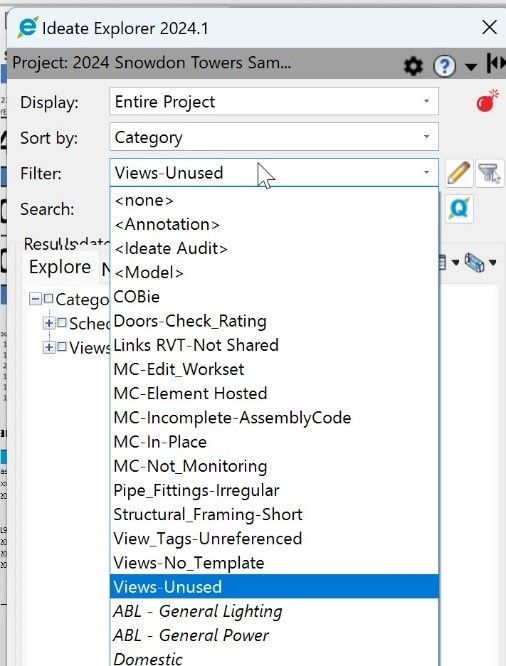Edit filter with the pencil icon
Image resolution: width=506 pixels, height=666 pixels.
pos(459,173)
